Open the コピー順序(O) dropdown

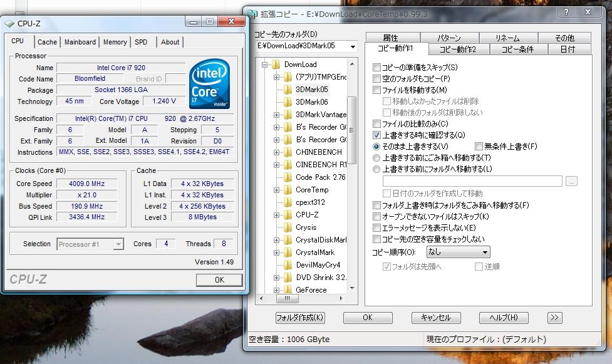click(459, 252)
